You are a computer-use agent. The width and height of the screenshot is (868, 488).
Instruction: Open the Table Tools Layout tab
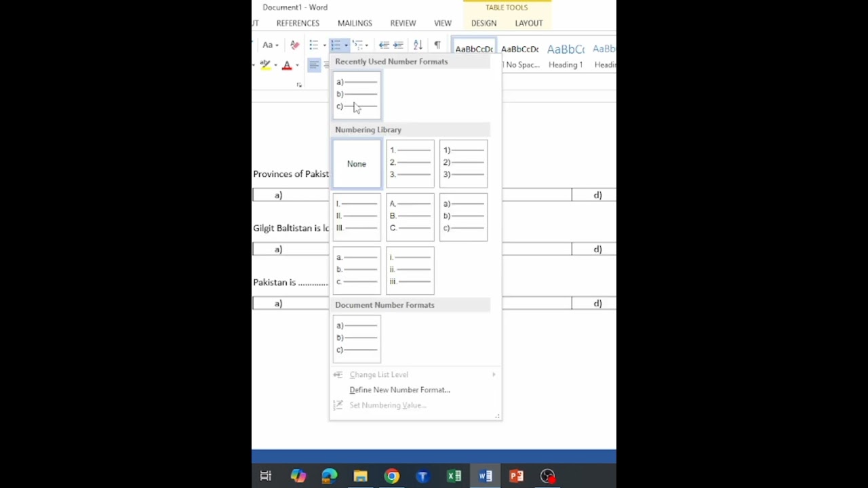tap(529, 23)
